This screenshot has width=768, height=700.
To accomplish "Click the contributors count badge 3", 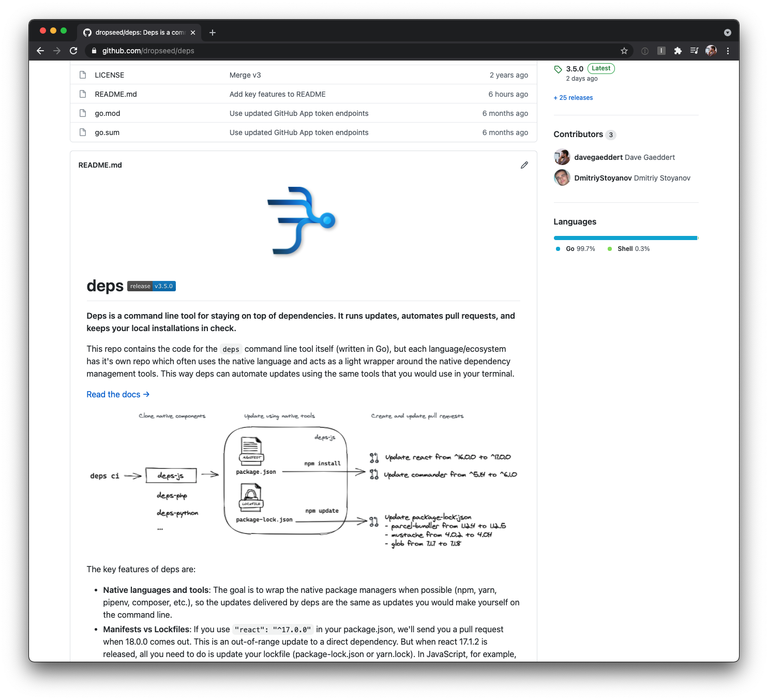I will pyautogui.click(x=611, y=135).
